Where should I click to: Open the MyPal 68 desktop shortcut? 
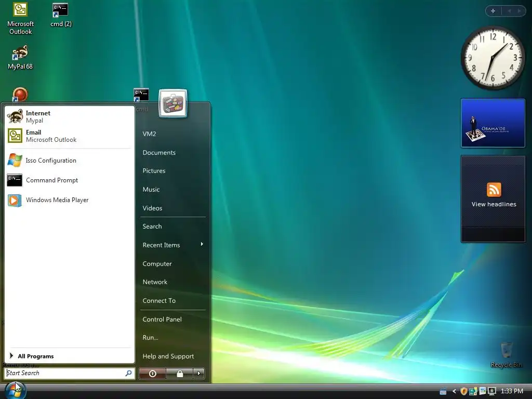click(20, 58)
